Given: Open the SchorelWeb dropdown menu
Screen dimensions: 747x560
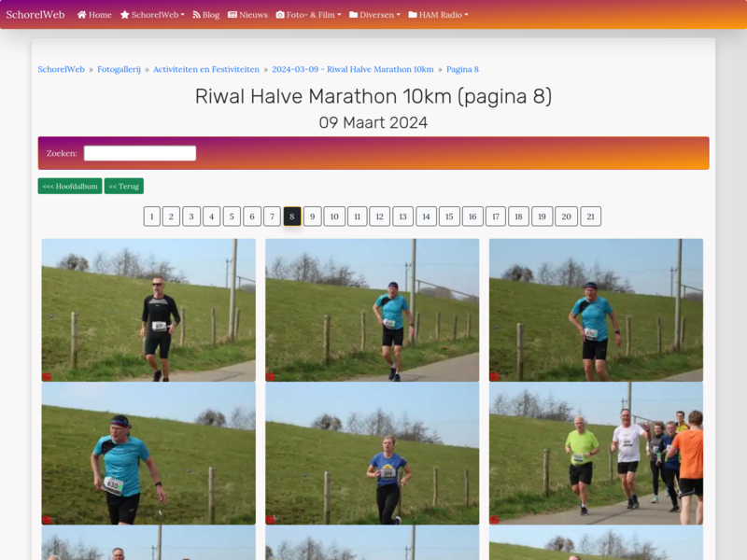Looking at the screenshot, I should pos(152,15).
